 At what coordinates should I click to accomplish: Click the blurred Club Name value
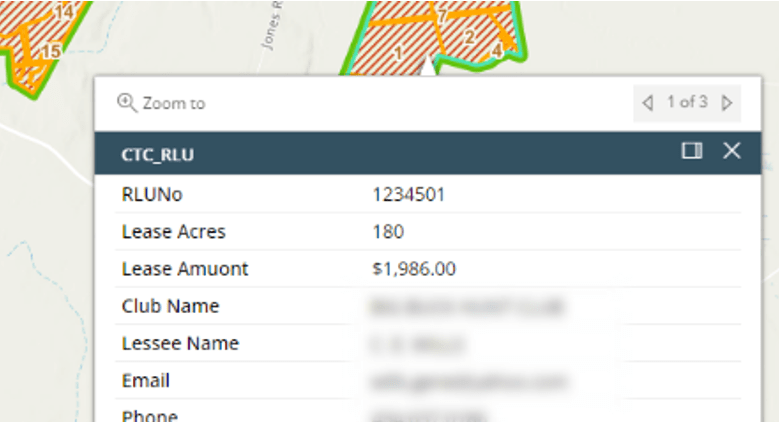click(x=467, y=306)
